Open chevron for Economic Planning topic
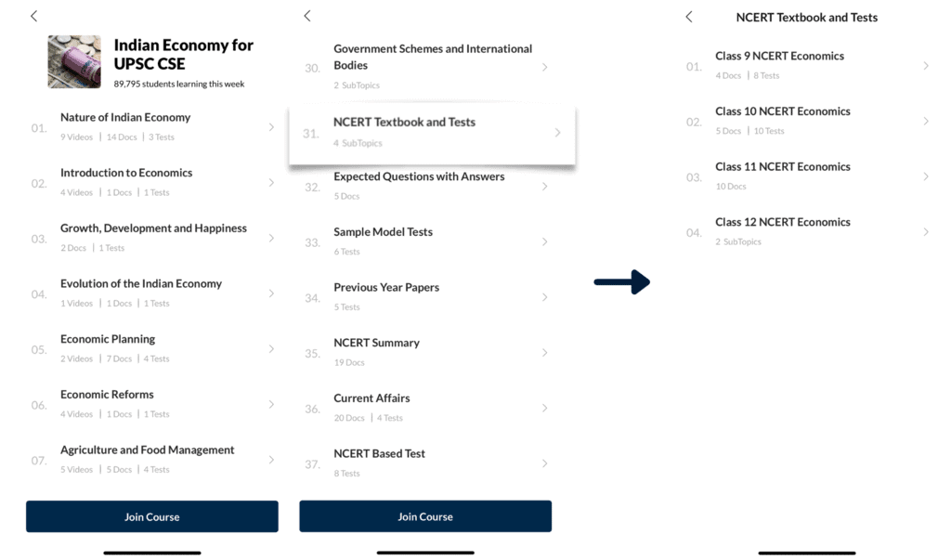Viewport: 951px width, 560px height. [x=271, y=349]
